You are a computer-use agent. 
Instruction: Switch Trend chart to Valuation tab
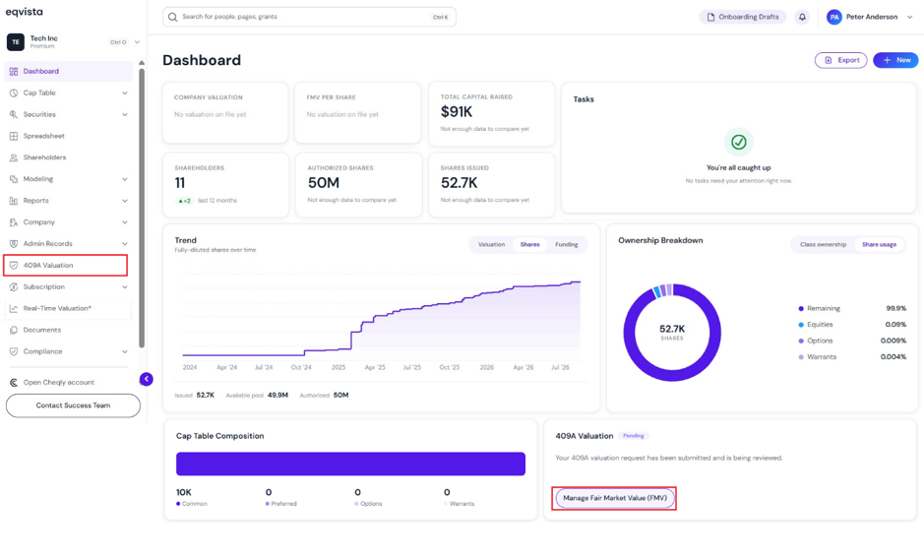pos(491,245)
